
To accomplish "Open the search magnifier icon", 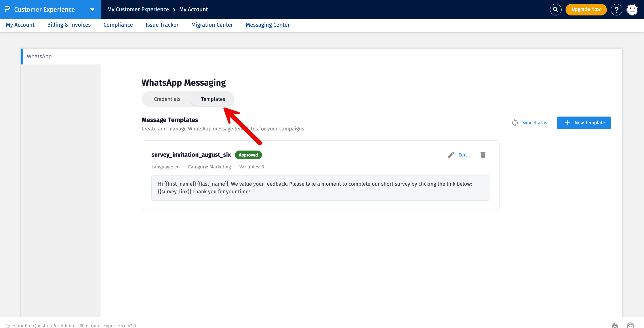I will tap(556, 9).
